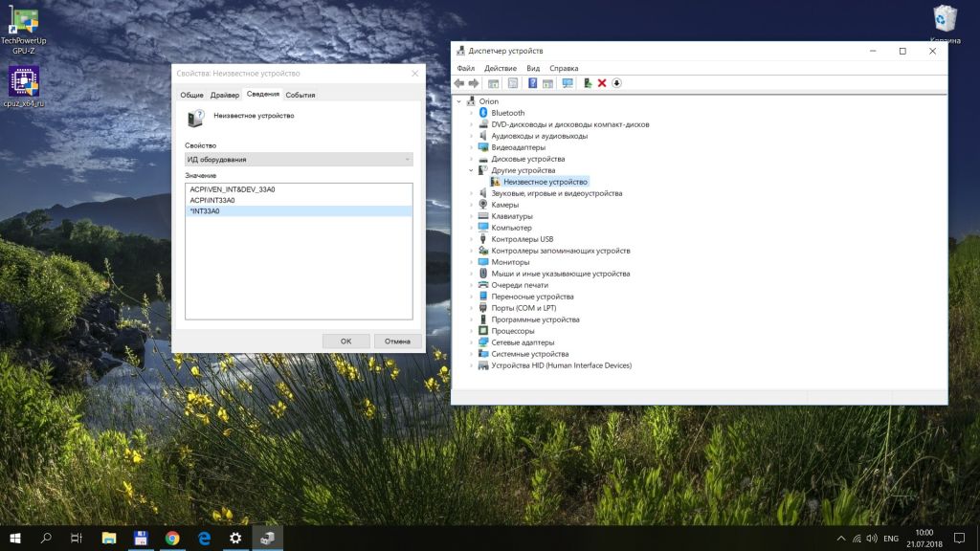
Task: Collapse the Orion root node
Action: click(459, 101)
